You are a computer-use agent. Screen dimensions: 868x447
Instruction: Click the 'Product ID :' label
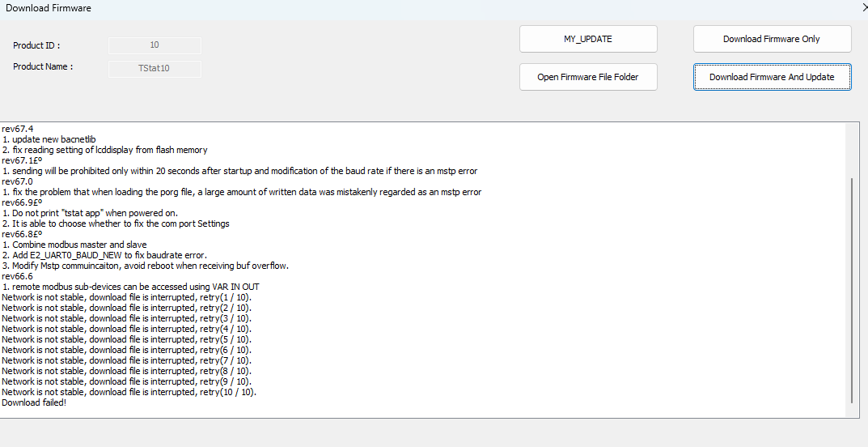pos(36,45)
